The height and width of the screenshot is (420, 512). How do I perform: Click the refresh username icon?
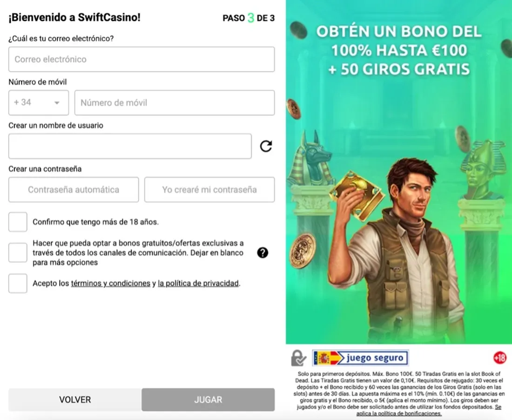coord(266,146)
